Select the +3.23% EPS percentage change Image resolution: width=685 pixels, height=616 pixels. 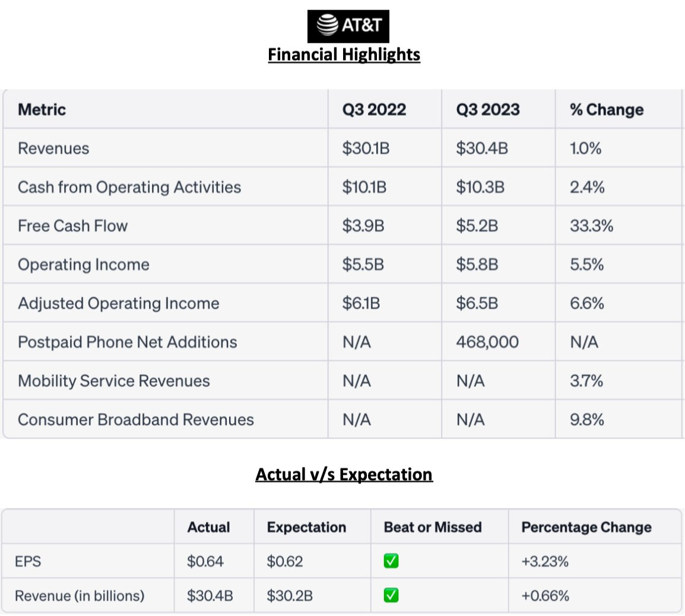(544, 561)
